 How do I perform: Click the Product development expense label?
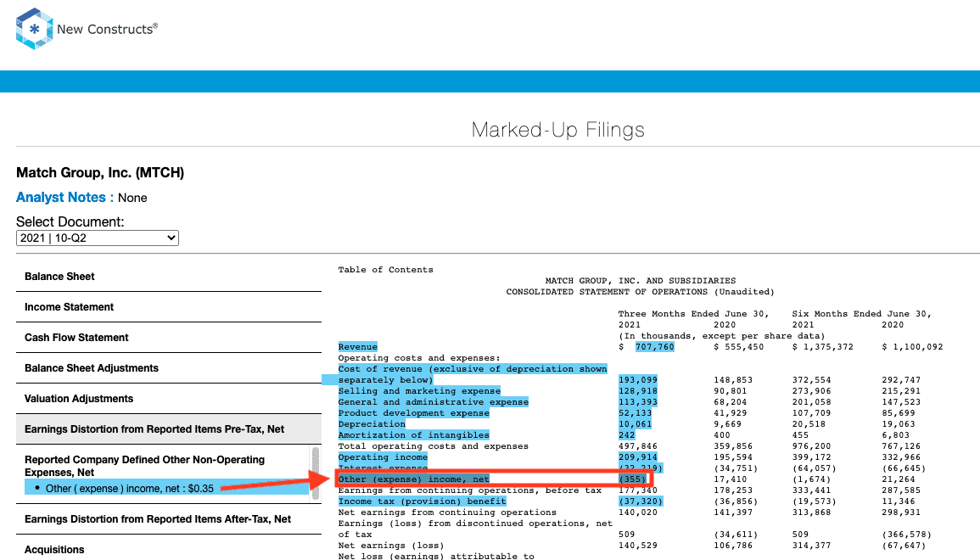click(x=414, y=413)
